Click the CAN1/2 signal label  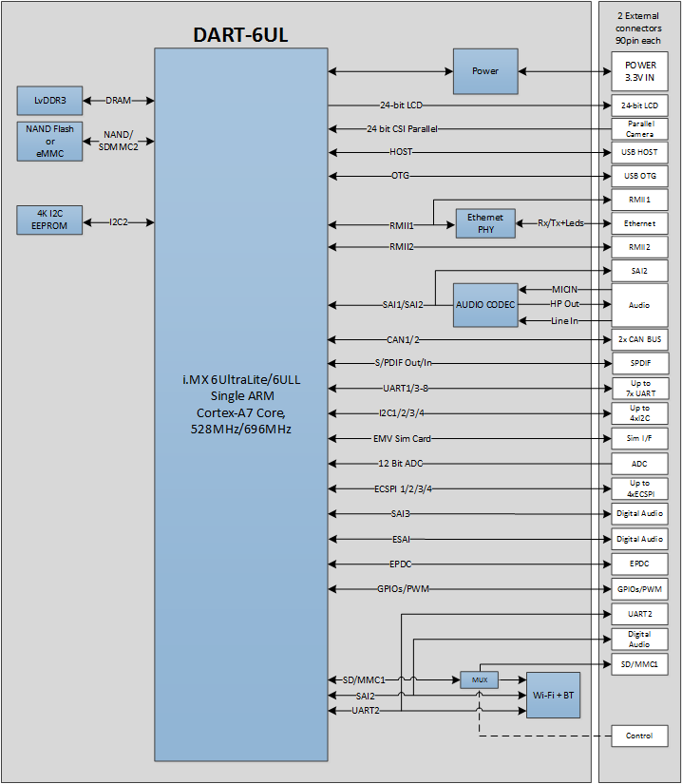403,339
